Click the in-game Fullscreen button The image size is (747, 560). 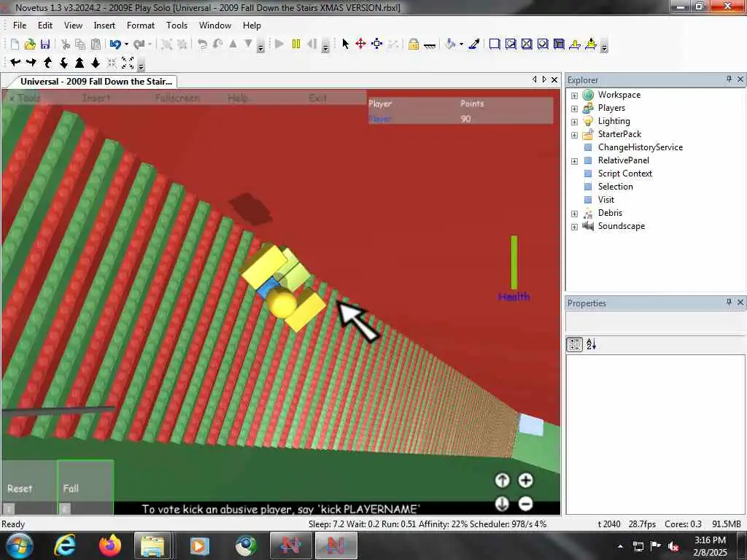tap(177, 98)
